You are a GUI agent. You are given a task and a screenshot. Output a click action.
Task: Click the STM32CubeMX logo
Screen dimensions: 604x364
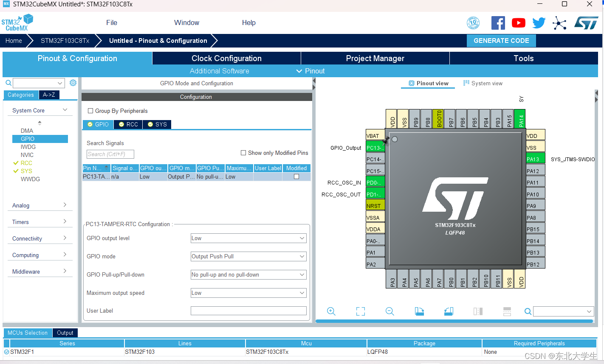pyautogui.click(x=17, y=22)
